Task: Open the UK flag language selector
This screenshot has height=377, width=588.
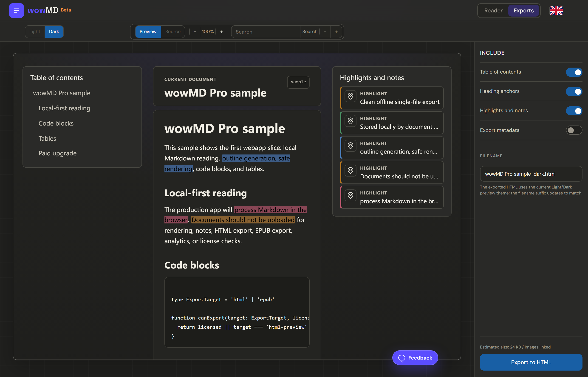Action: (556, 11)
